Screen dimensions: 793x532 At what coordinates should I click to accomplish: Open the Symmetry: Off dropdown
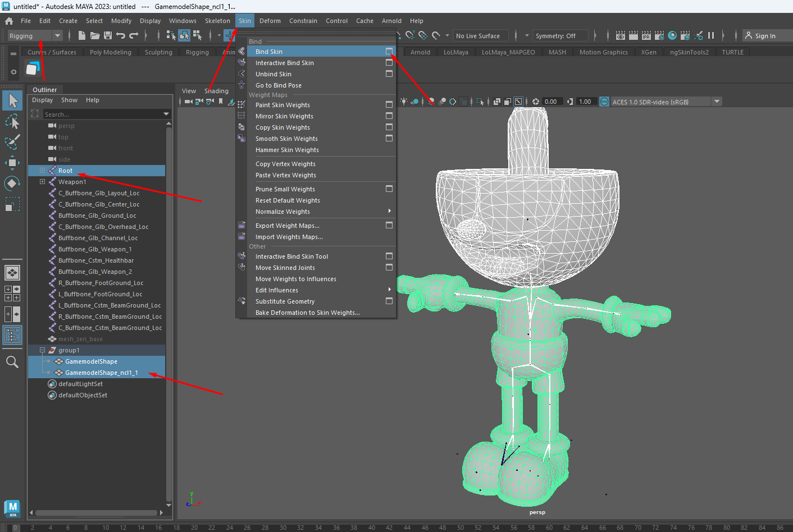click(x=560, y=36)
